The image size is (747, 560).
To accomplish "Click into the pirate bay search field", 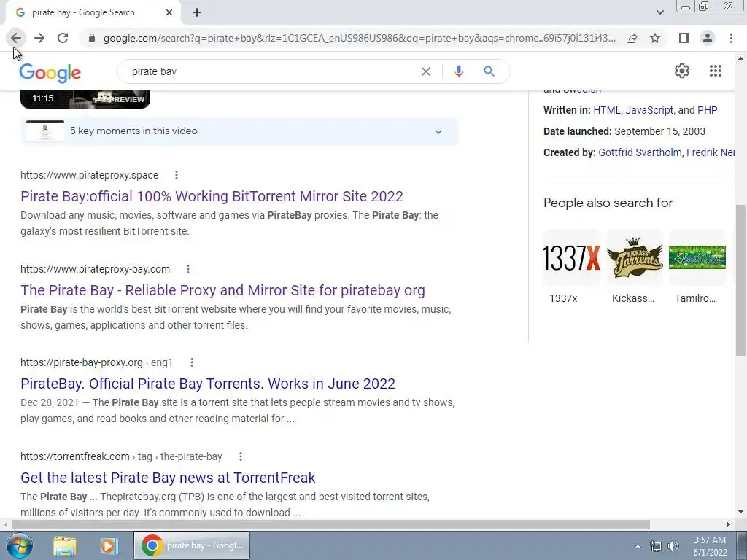I will pyautogui.click(x=271, y=71).
